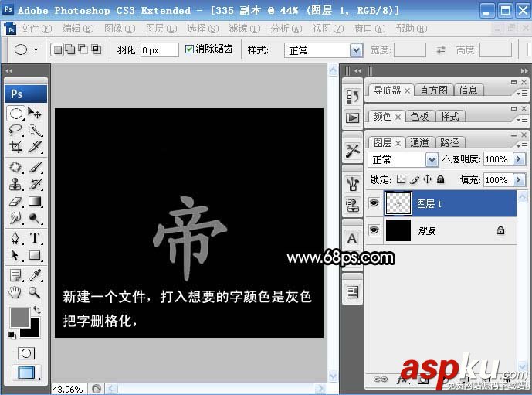Select the History Brush tool
The width and height of the screenshot is (532, 395).
click(x=35, y=185)
